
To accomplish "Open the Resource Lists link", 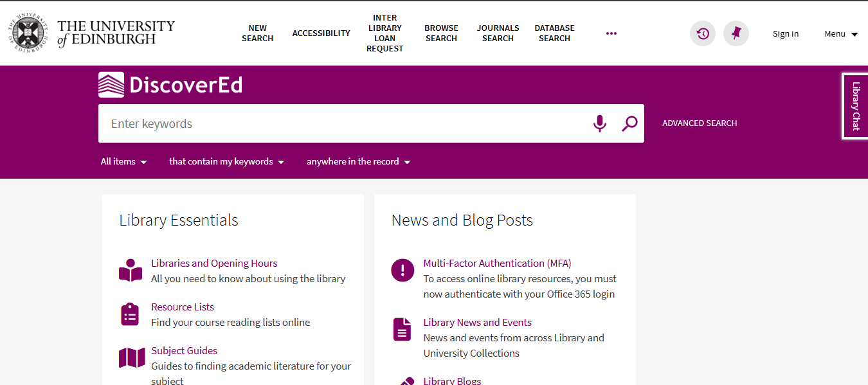I will 183,307.
